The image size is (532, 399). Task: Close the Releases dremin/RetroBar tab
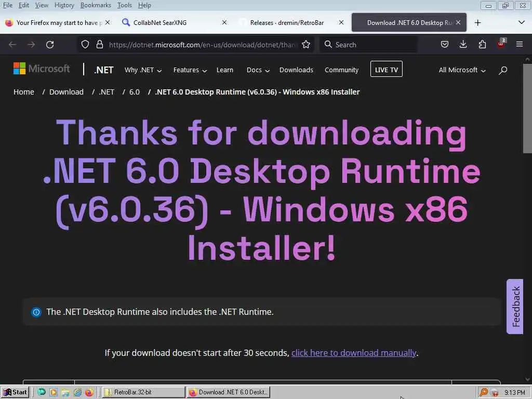click(341, 22)
